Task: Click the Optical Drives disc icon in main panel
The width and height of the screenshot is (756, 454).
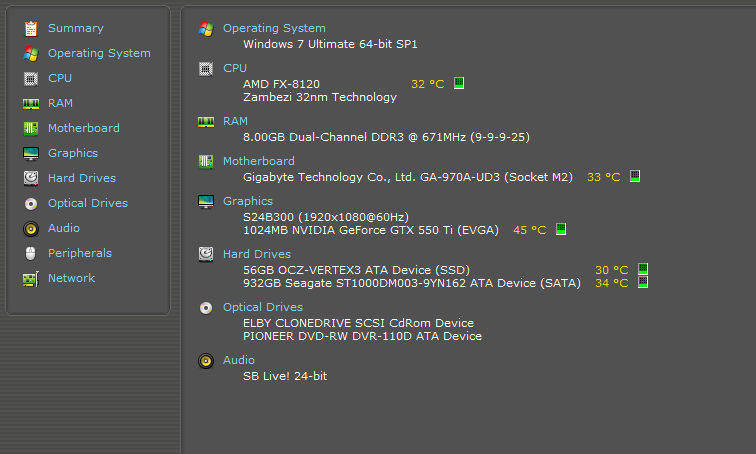Action: coord(206,308)
